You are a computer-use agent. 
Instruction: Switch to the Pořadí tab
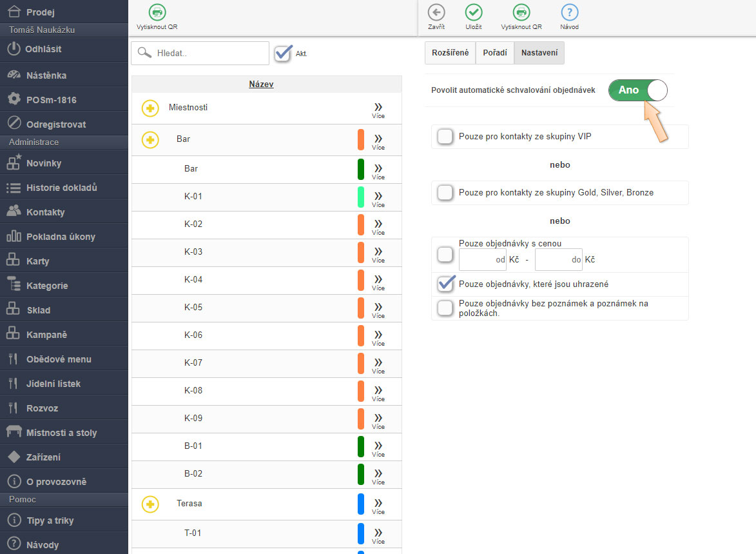coord(494,53)
